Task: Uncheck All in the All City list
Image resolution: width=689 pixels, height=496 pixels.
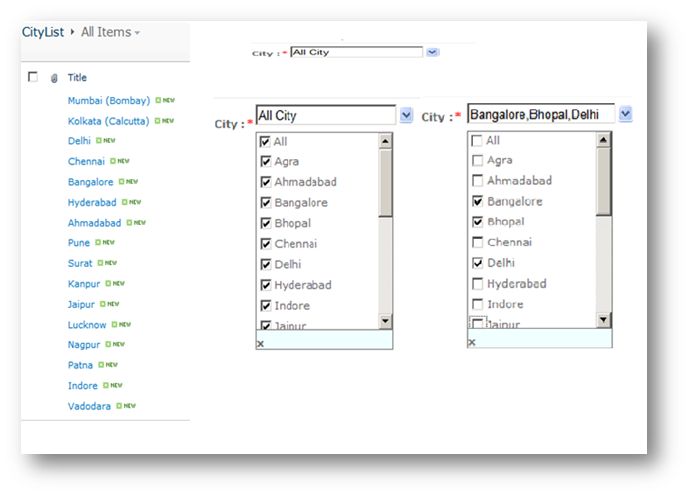Action: [265, 141]
